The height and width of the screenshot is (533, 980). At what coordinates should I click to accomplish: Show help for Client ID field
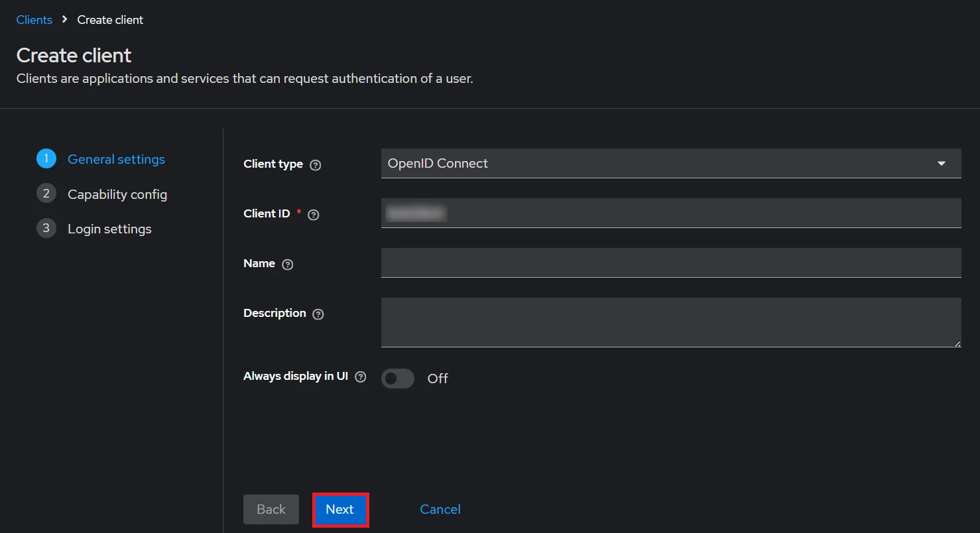click(314, 215)
